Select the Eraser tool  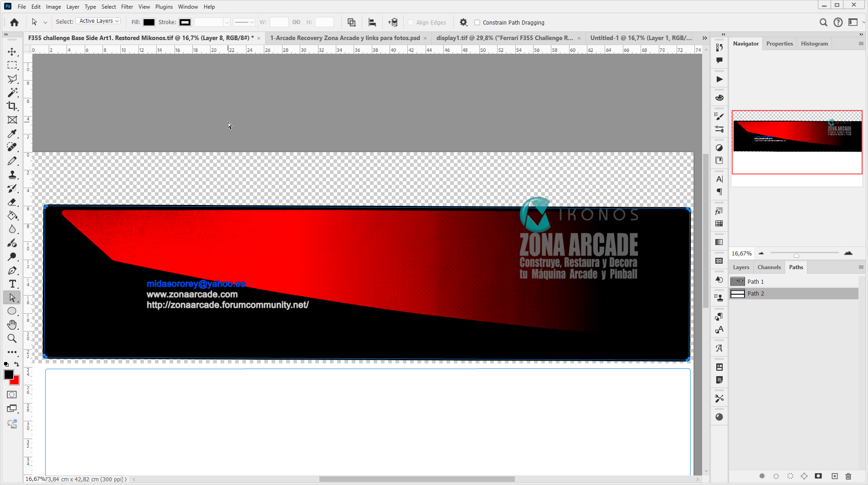(x=12, y=202)
